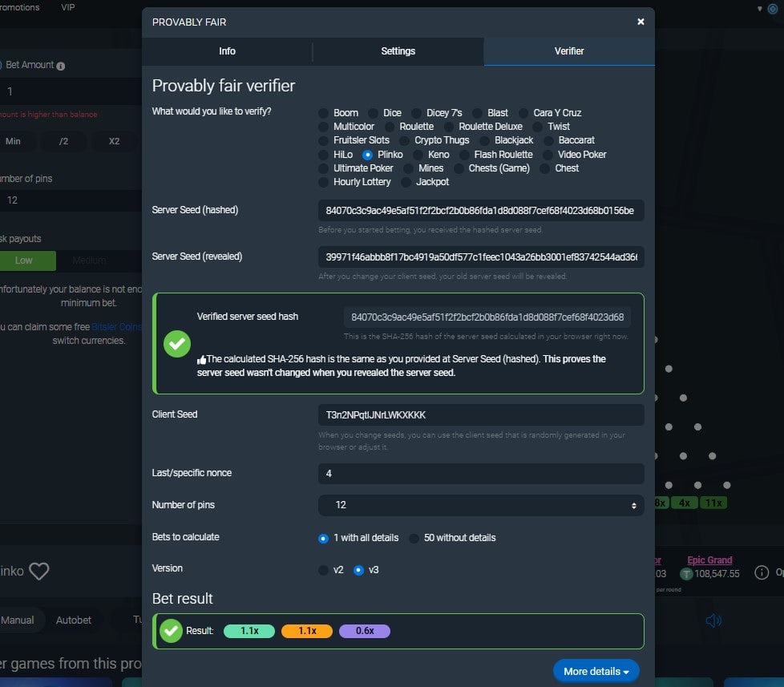Viewport: 784px width, 687px height.
Task: Choose Crypto Thugs to verify
Action: tap(405, 140)
